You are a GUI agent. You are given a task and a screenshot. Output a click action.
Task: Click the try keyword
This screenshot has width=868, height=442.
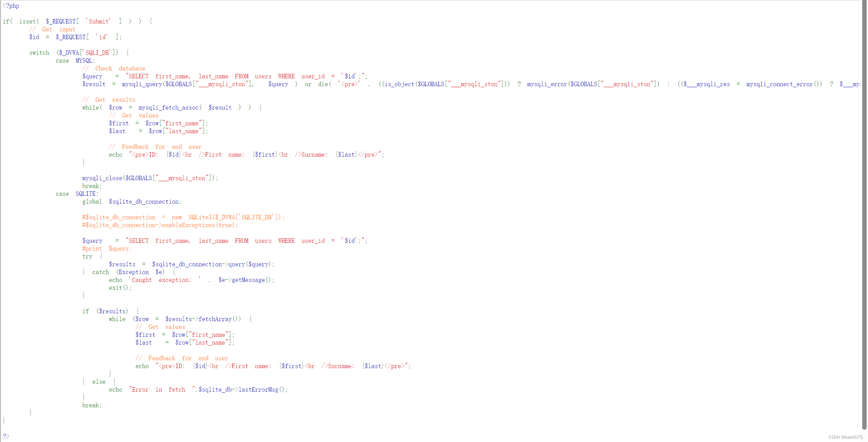tap(87, 256)
